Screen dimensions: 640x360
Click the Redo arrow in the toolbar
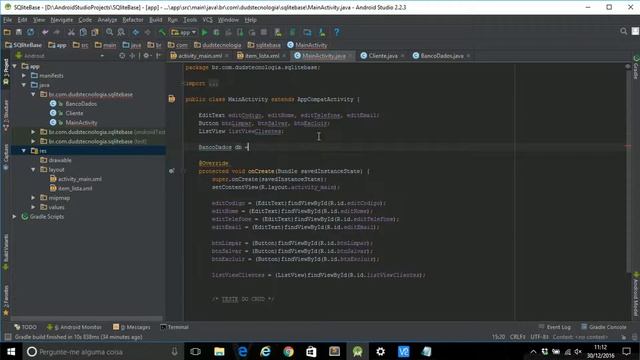56,32
